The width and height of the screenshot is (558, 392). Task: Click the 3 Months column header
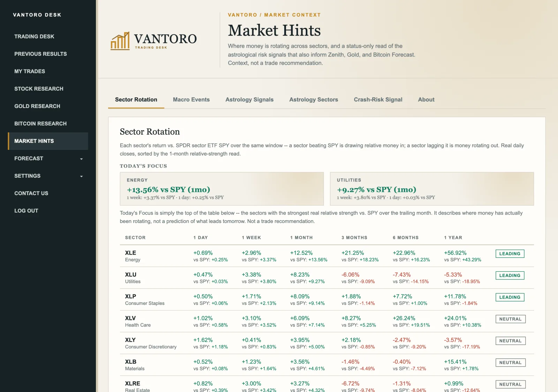354,238
